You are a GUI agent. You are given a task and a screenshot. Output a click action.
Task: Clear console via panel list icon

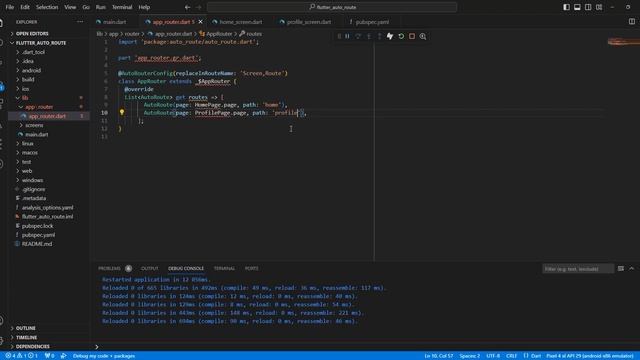click(x=621, y=269)
